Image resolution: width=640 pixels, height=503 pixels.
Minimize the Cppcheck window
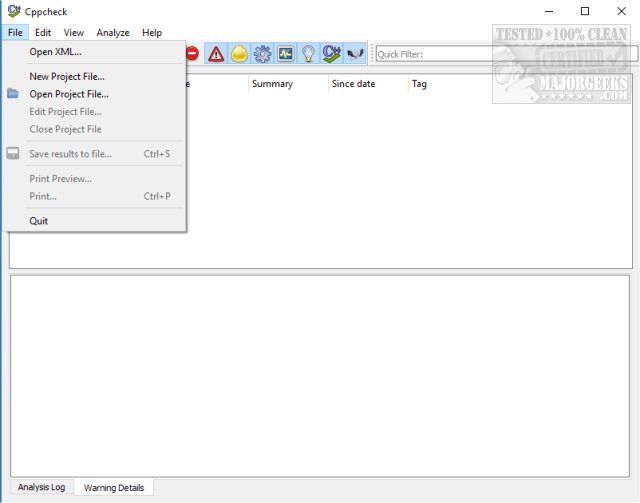(x=549, y=11)
